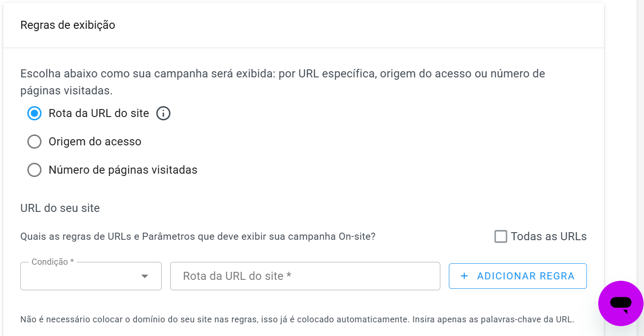Click the Condição floating field label
Image resolution: width=644 pixels, height=336 pixels.
pyautogui.click(x=52, y=262)
